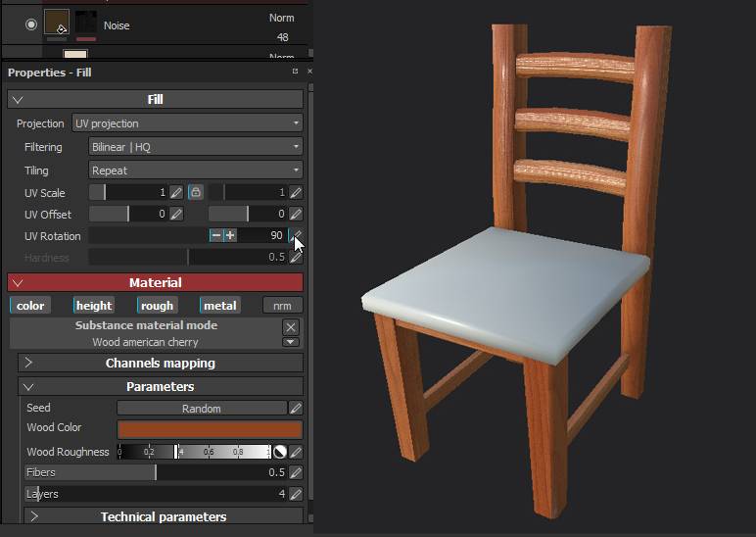756x537 pixels.
Task: Click the pencil icon next to Fibers
Action: pos(296,472)
